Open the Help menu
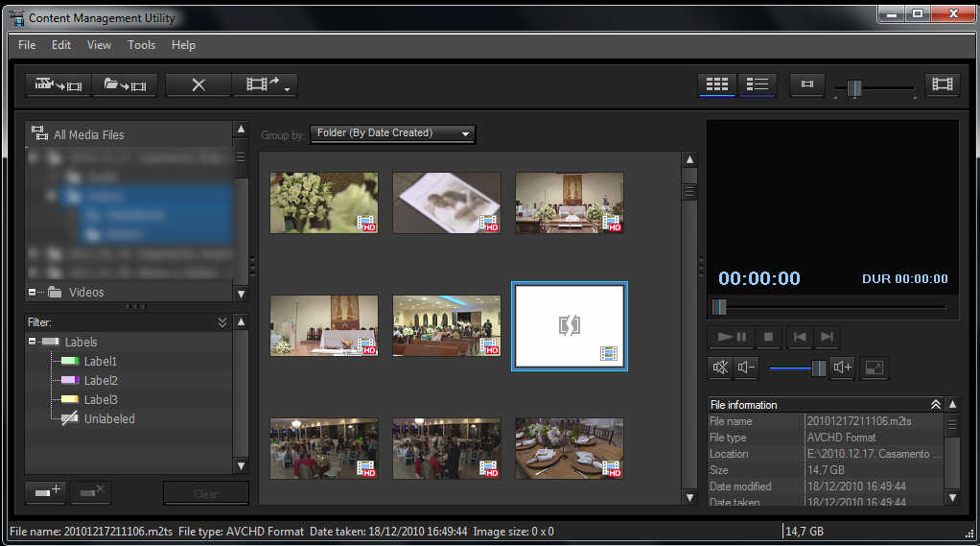 (x=183, y=45)
